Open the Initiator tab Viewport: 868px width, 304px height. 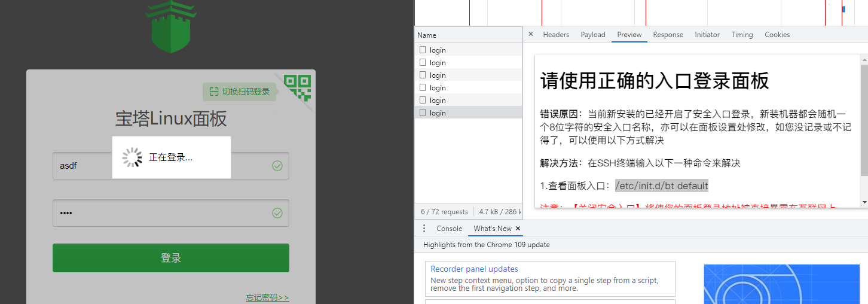707,35
